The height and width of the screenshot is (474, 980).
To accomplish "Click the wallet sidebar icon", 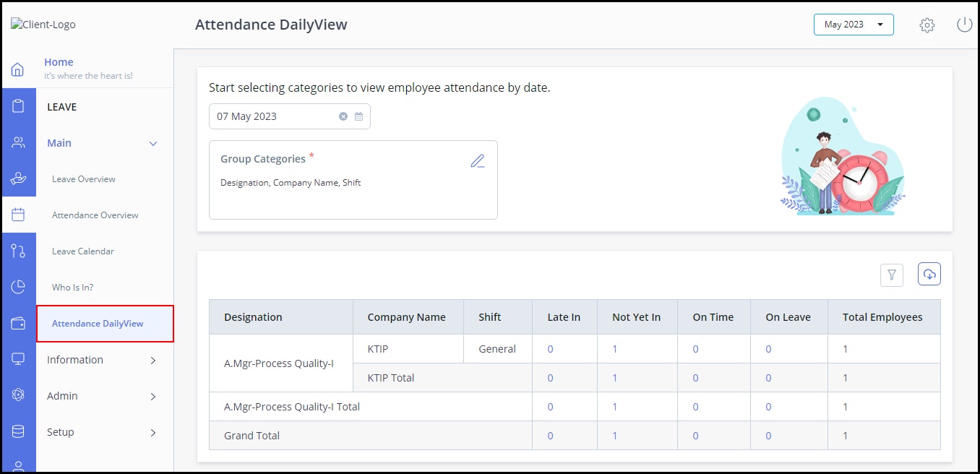I will pos(19,323).
